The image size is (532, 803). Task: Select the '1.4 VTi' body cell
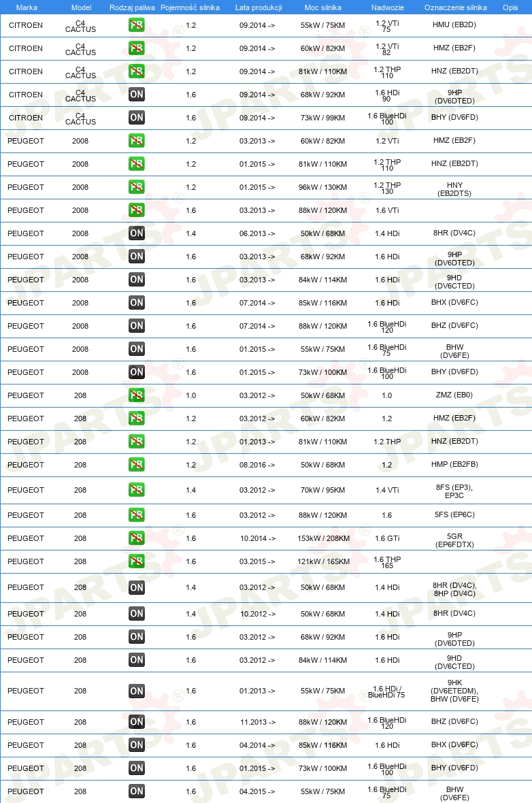(387, 490)
